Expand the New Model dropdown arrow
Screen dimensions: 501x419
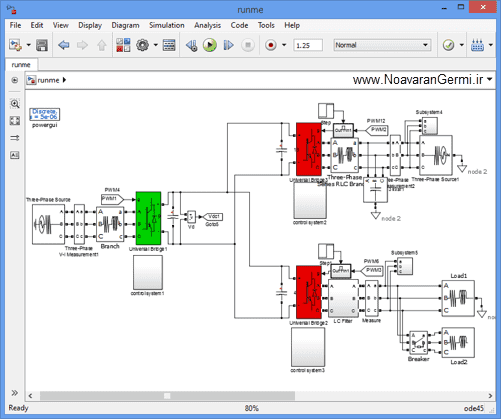[x=28, y=45]
